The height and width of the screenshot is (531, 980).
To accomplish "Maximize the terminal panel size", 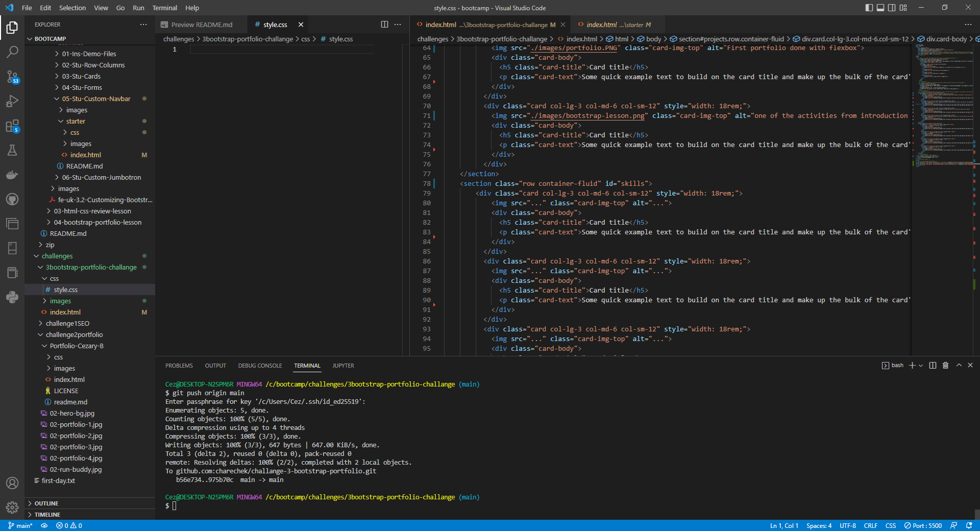I will 959,366.
